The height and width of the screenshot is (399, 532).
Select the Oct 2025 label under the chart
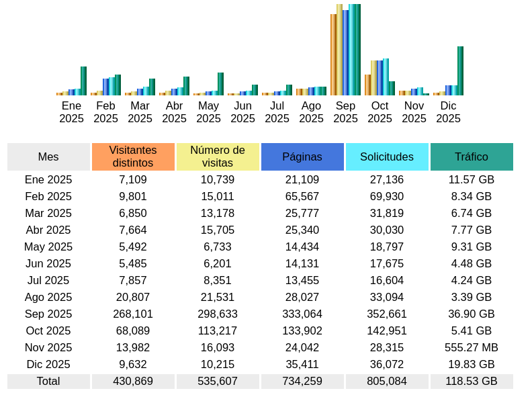point(380,112)
